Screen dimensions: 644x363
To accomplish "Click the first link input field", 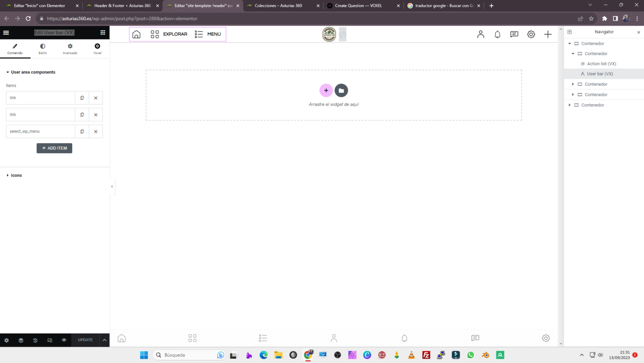I will (40, 97).
